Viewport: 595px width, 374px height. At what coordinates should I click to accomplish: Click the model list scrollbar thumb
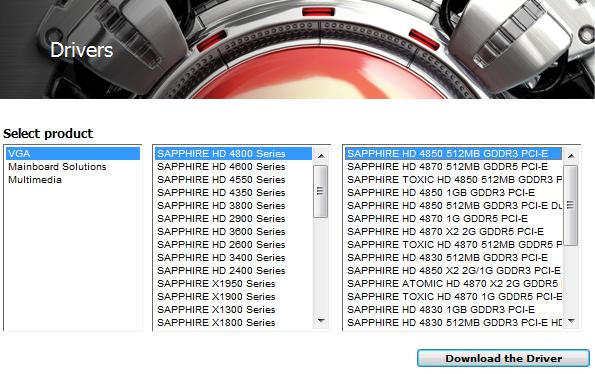[x=571, y=205]
